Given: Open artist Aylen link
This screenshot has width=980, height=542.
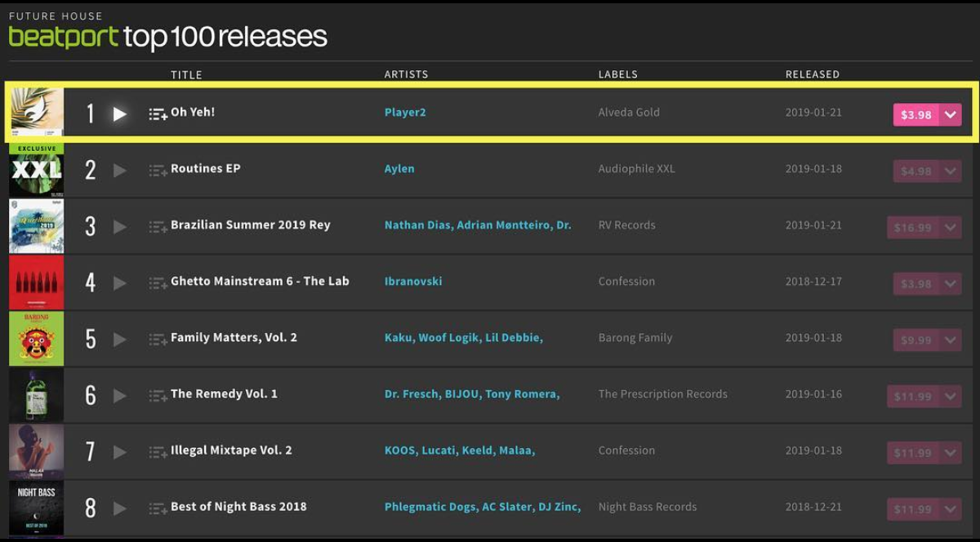Looking at the screenshot, I should click(399, 169).
